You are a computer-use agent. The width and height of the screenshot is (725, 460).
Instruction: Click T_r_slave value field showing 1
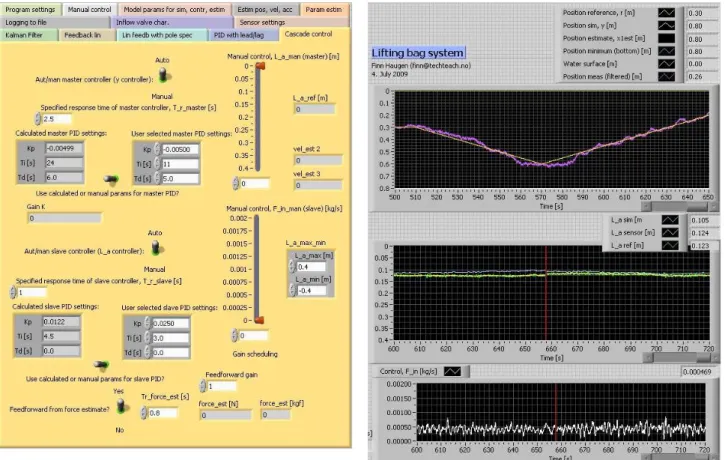click(32, 292)
